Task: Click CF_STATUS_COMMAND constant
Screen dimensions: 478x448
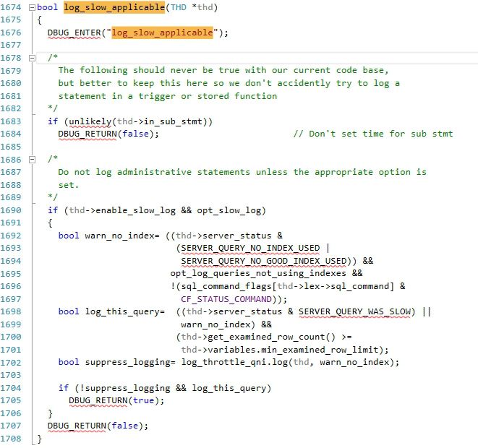Action: (x=226, y=299)
